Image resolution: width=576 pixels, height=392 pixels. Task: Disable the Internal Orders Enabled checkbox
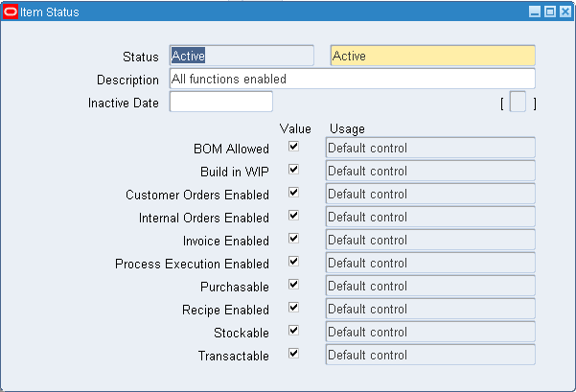point(294,217)
